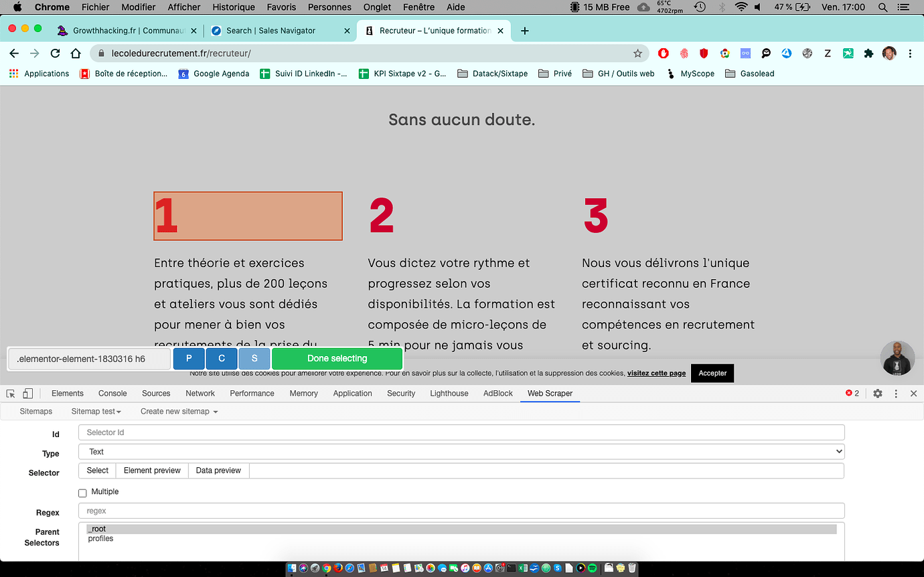Select the inspect element tool in DevTools
The image size is (924, 577).
tap(9, 394)
